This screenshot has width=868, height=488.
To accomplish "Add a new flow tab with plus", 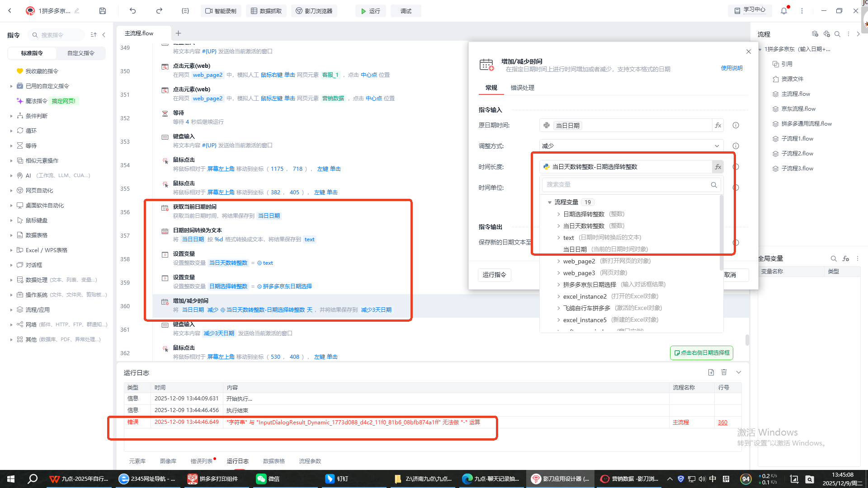I will coord(179,33).
